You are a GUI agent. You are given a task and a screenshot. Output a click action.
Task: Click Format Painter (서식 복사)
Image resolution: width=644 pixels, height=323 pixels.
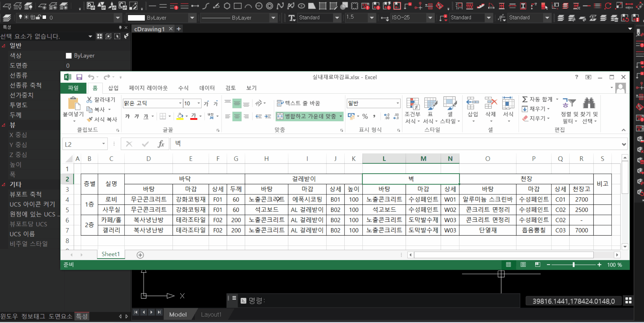[102, 119]
